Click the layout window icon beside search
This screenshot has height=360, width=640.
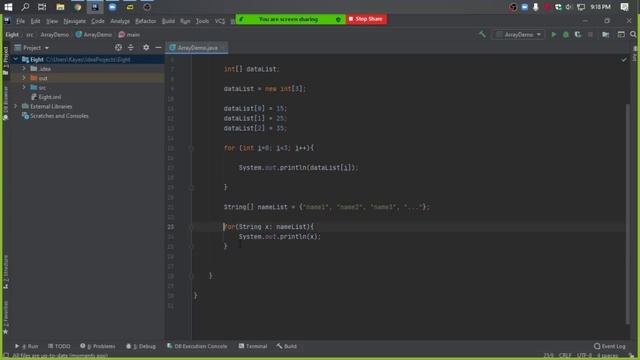(621, 35)
